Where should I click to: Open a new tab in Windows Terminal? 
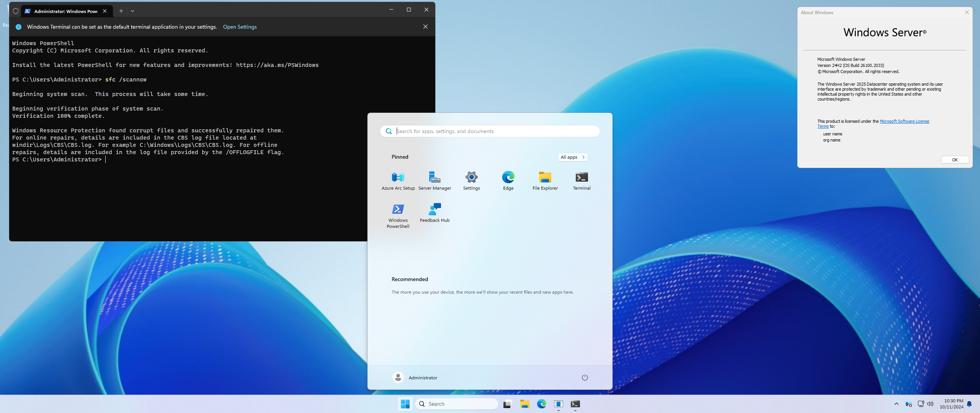pos(121,11)
